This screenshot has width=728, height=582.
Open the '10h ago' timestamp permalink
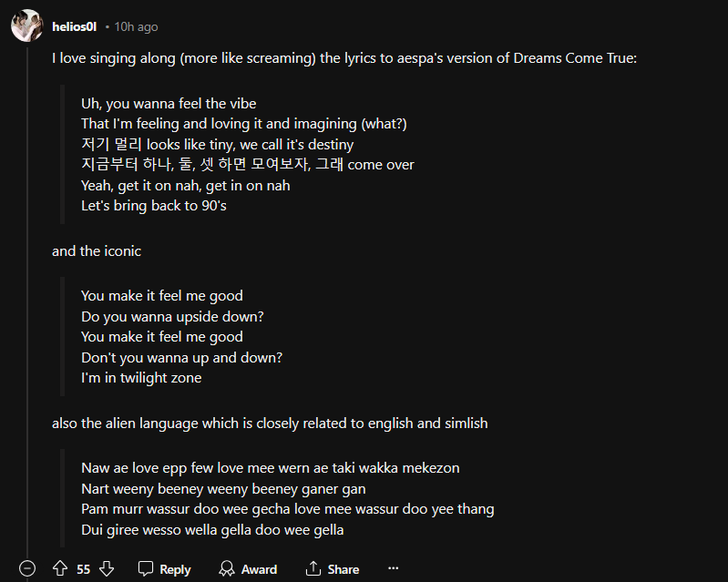[x=136, y=26]
